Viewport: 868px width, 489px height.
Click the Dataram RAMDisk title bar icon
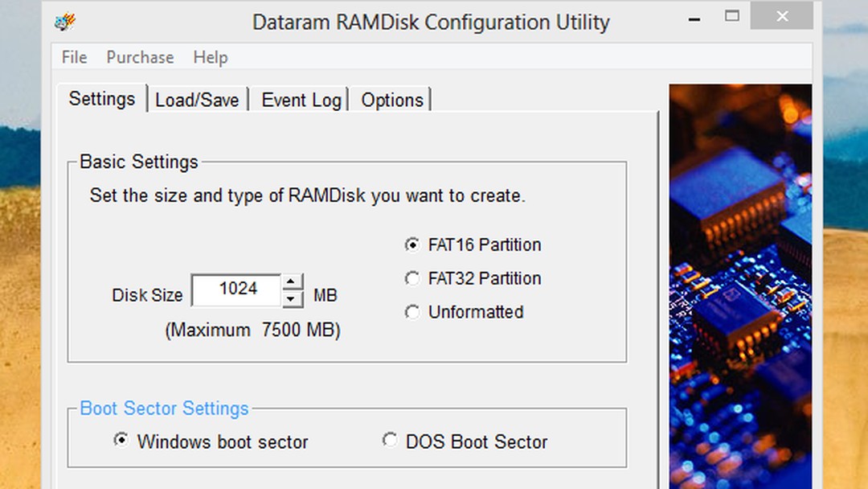66,20
